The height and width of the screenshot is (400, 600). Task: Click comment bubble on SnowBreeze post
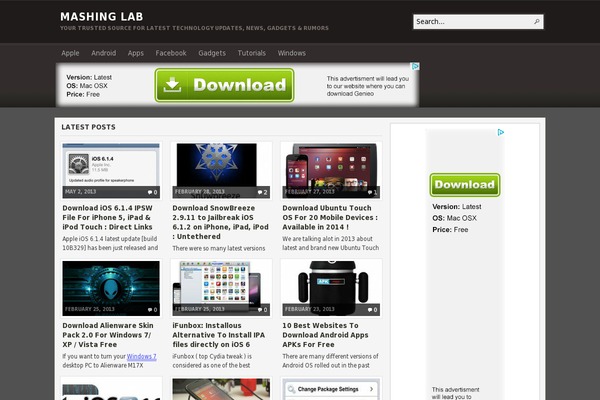pos(262,192)
